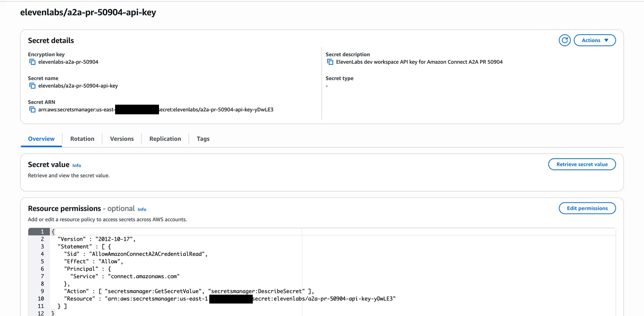Select line number 10 in policy editor

[41, 299]
